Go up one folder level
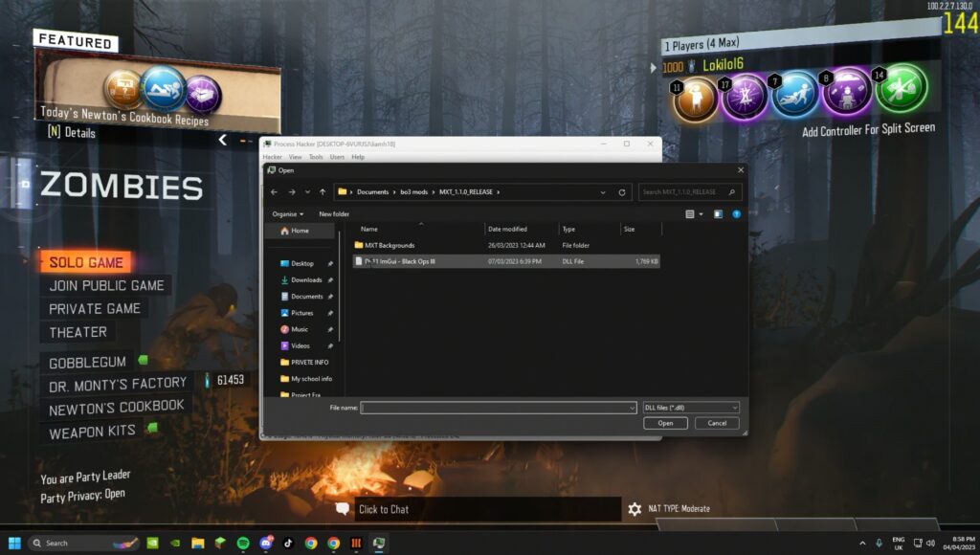Screen dimensions: 980x555 coord(323,192)
